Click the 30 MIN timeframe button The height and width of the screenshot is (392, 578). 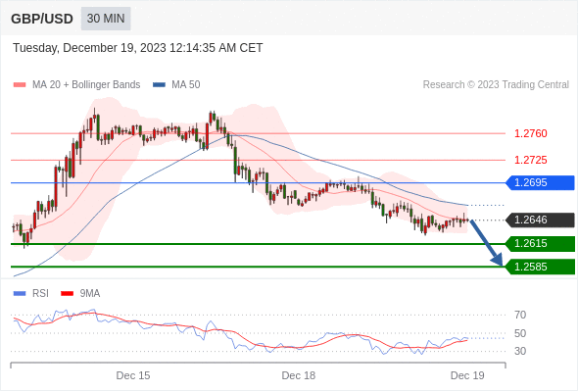click(106, 19)
